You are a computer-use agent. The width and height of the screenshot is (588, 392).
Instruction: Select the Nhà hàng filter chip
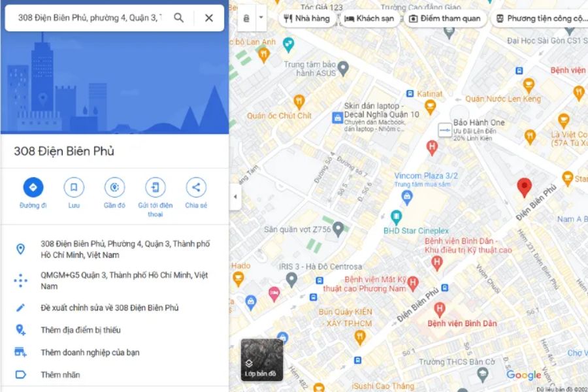coord(307,18)
